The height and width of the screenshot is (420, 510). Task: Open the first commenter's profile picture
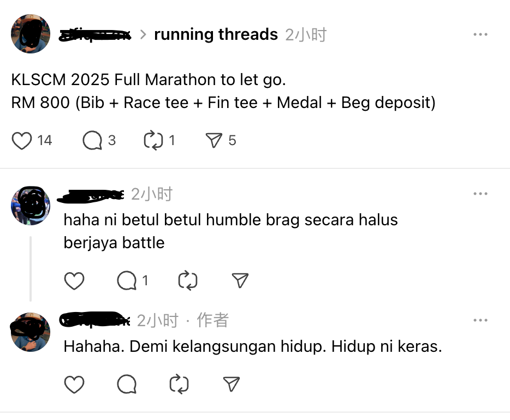31,206
